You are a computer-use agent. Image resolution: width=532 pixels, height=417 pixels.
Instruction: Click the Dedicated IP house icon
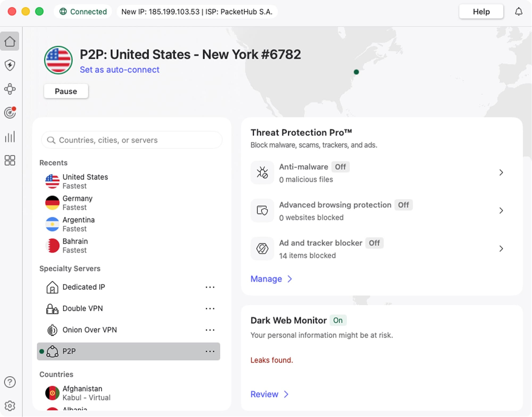[x=52, y=287]
